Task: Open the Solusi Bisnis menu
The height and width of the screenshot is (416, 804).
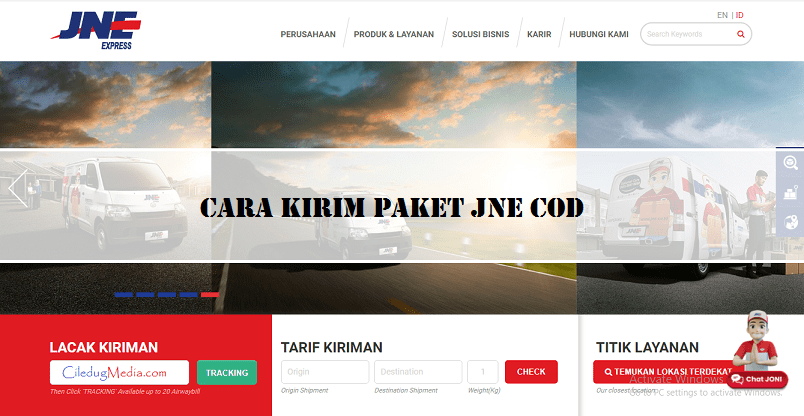Action: tap(480, 34)
